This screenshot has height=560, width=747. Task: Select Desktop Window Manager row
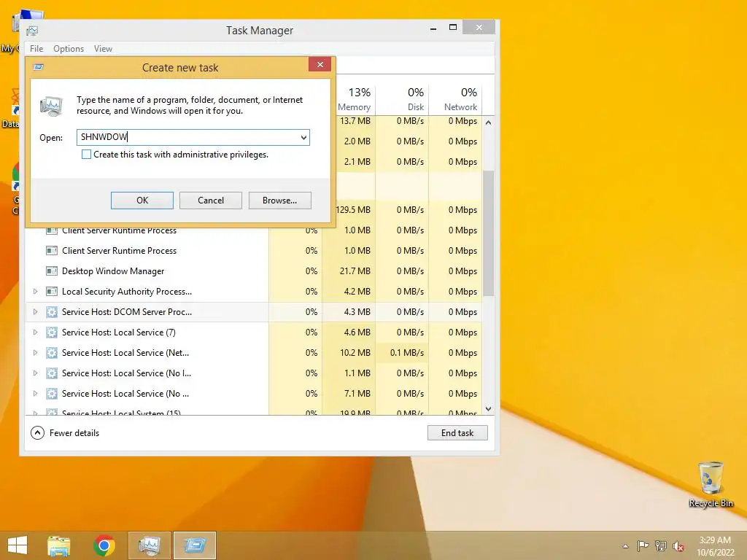253,271
